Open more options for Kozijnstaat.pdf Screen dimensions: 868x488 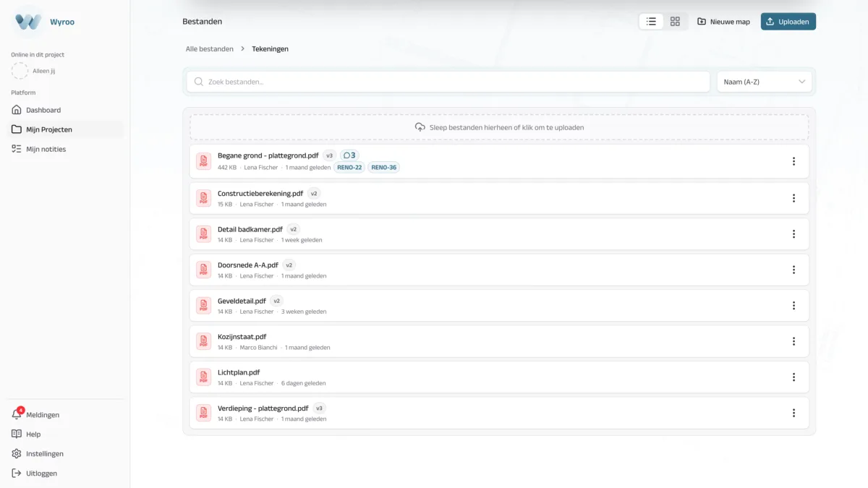pos(793,341)
